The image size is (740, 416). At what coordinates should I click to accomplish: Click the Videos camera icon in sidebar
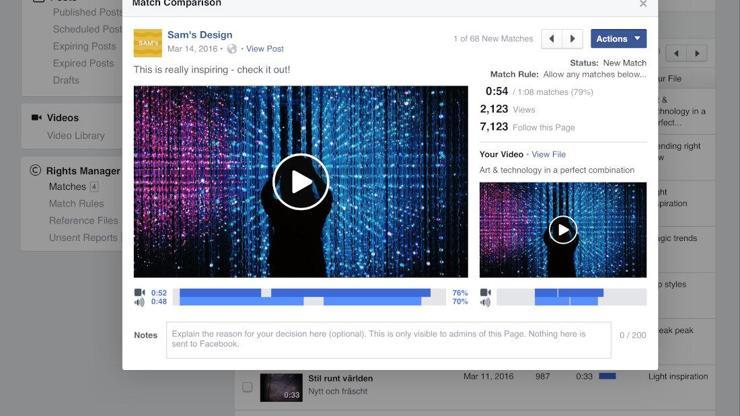click(x=36, y=118)
